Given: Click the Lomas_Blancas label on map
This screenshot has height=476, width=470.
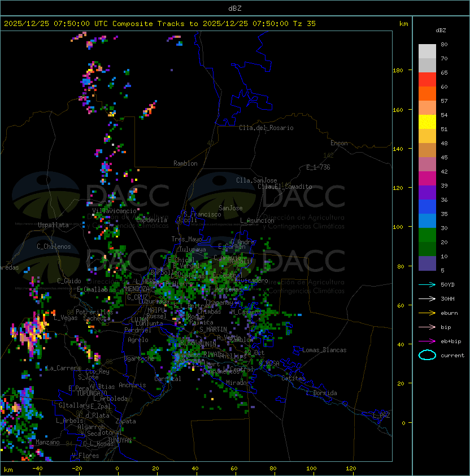Looking at the screenshot, I should click(x=324, y=350).
